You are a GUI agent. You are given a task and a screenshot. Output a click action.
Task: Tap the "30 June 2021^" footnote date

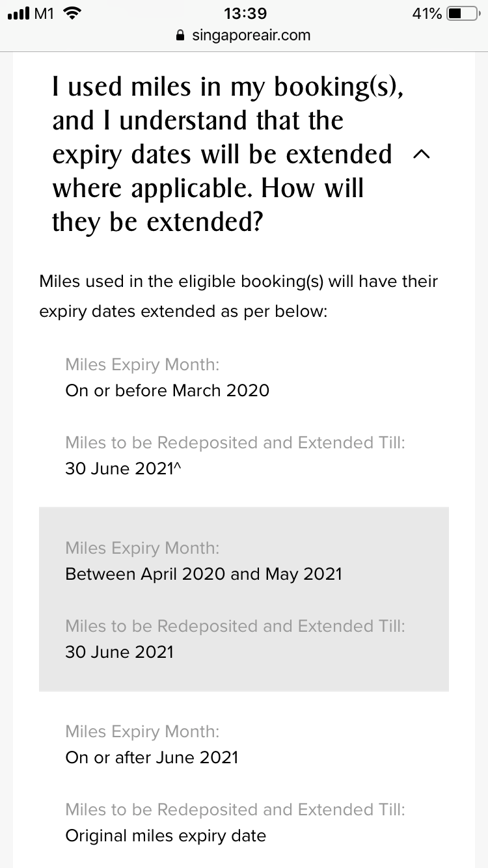[123, 468]
